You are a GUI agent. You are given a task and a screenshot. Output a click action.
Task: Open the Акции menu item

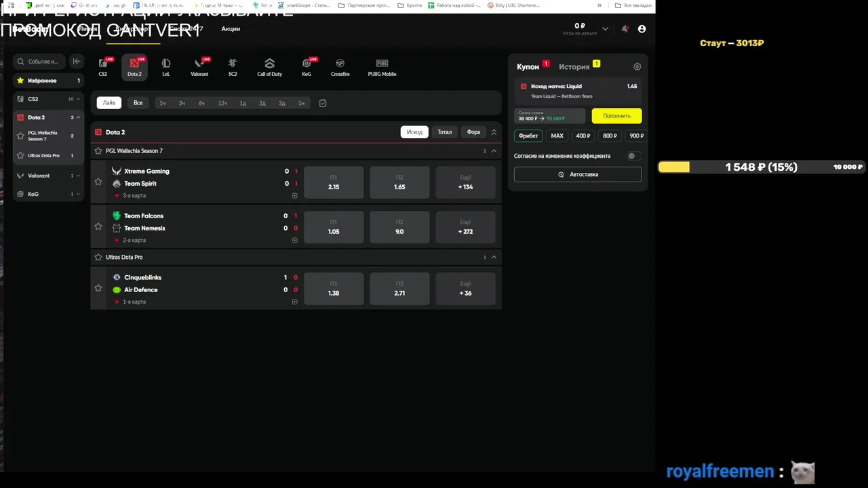click(231, 29)
